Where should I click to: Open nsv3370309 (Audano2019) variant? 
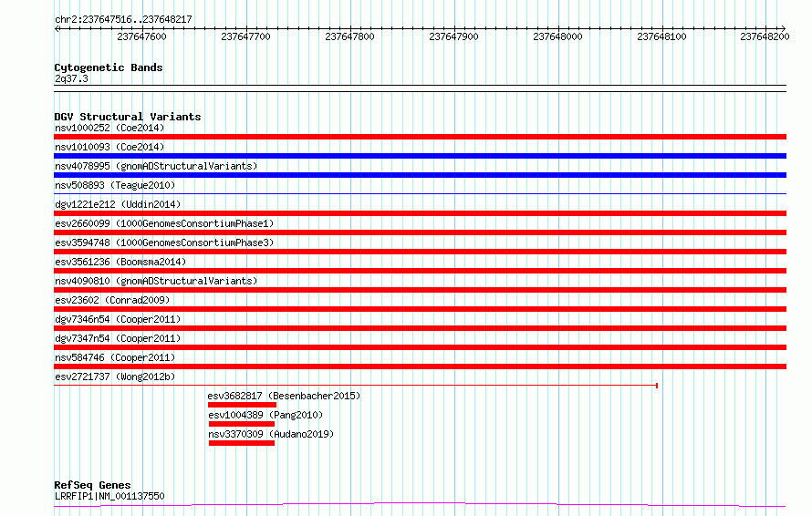[x=271, y=434]
